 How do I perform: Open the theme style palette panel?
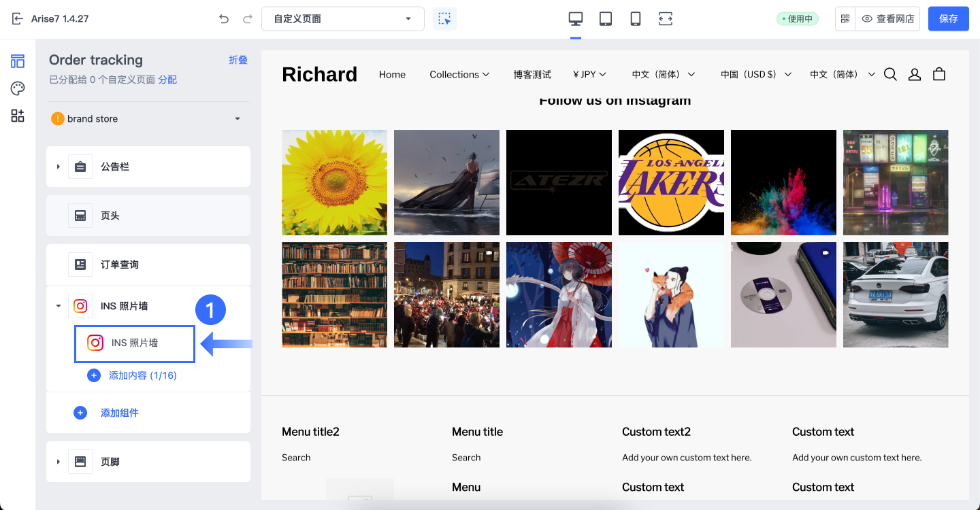pos(18,88)
